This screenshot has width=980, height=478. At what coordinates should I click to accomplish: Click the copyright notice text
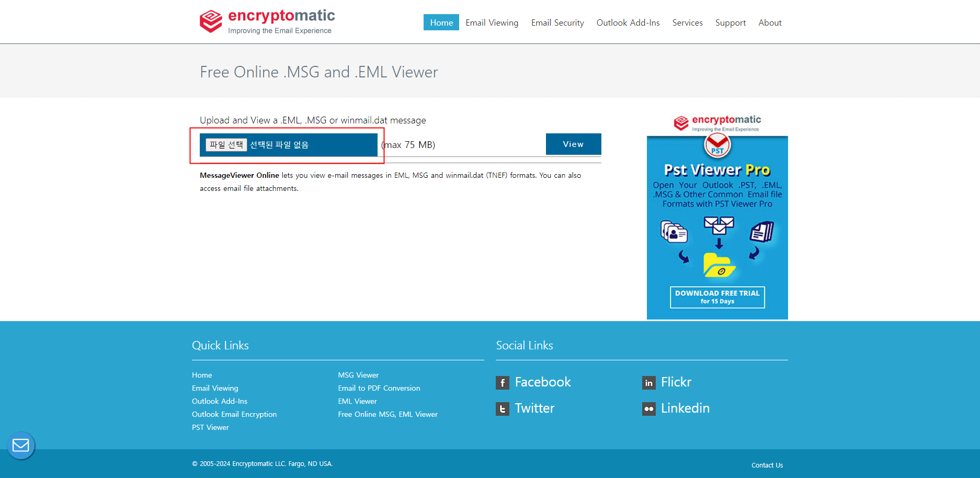262,464
